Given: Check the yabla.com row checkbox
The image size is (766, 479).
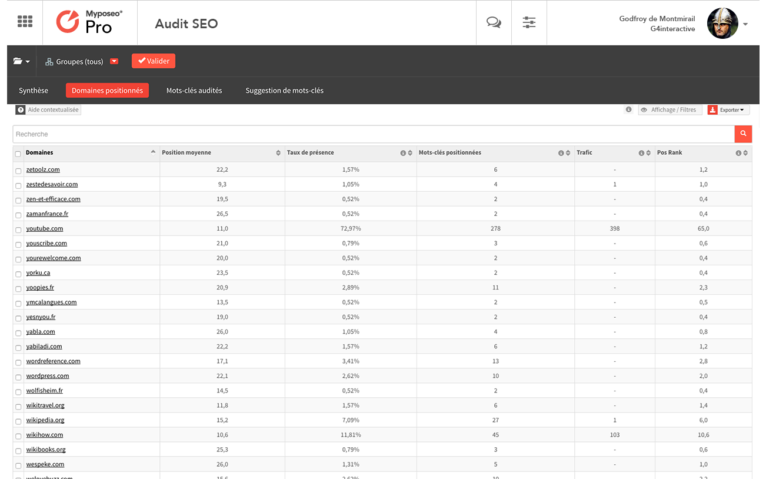Looking at the screenshot, I should [18, 333].
